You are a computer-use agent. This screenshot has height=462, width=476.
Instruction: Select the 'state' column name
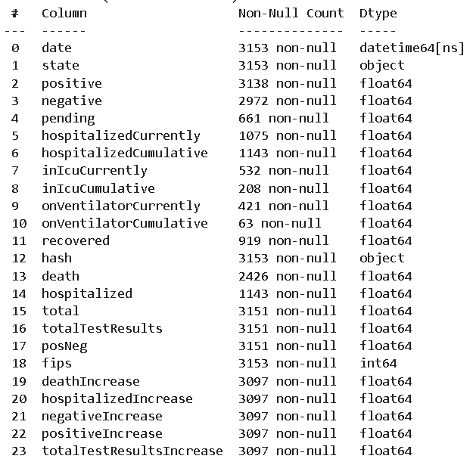pos(61,66)
